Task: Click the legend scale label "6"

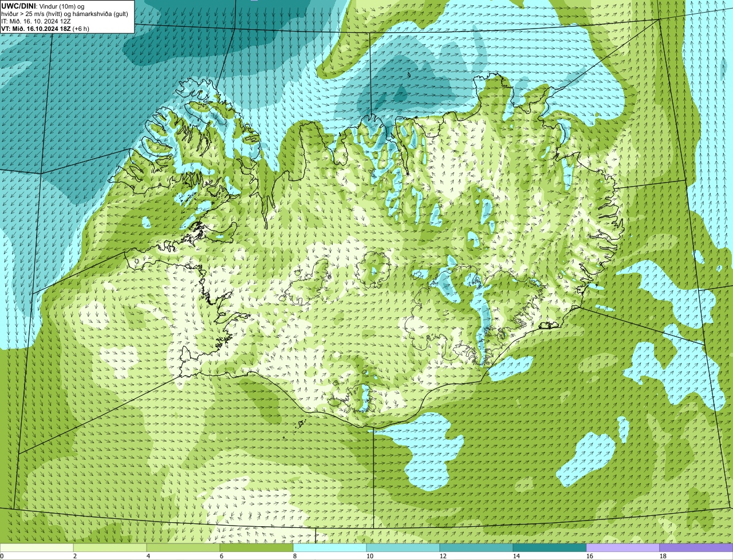Action: point(222,556)
